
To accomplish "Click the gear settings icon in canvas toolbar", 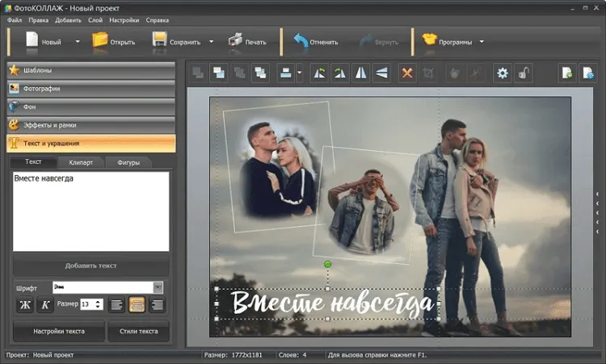I will 503,73.
